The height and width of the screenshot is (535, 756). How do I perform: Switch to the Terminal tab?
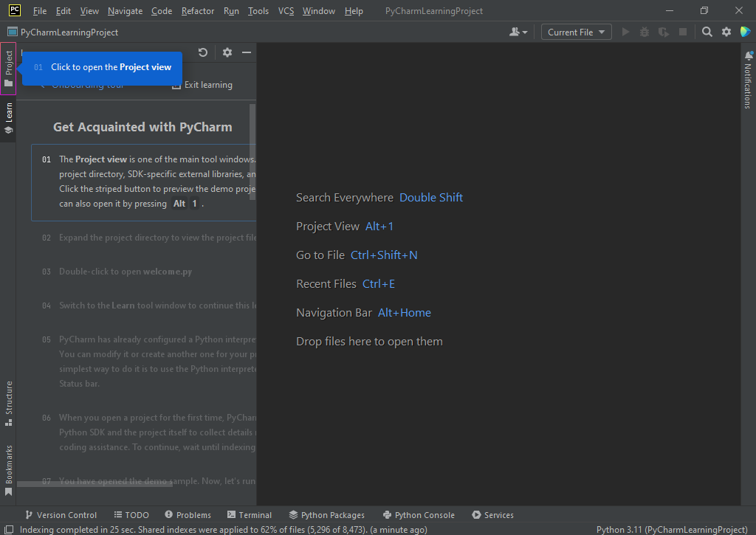pos(250,515)
